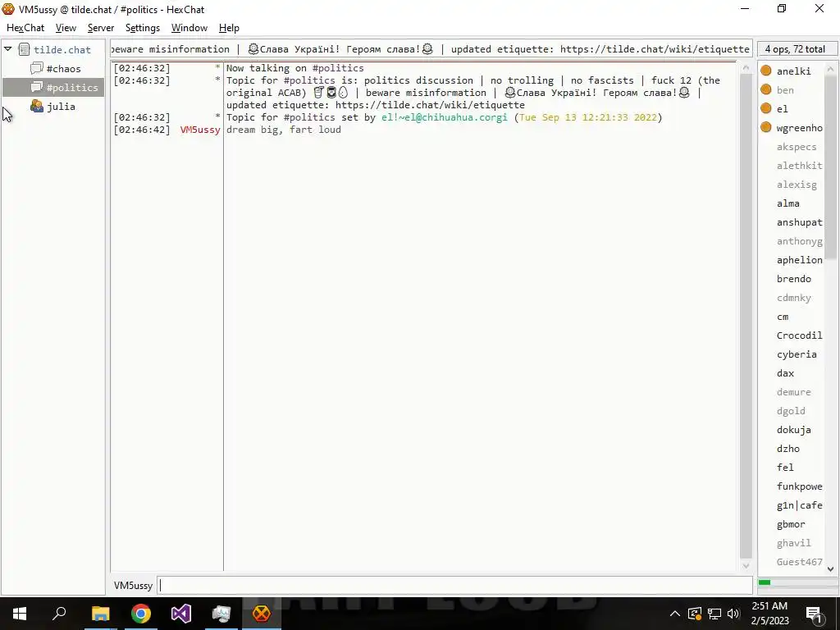
Task: Select user ghavil in user list
Action: pos(794,543)
